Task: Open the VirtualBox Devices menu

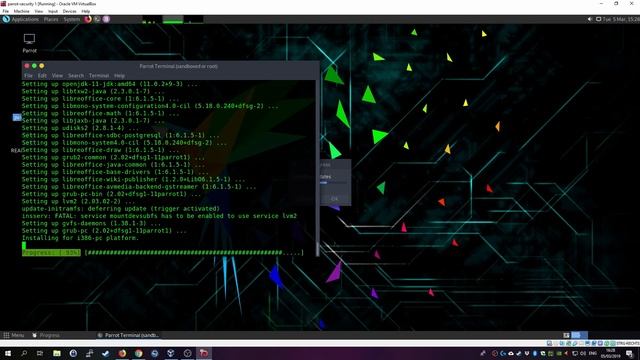Action: coord(69,11)
